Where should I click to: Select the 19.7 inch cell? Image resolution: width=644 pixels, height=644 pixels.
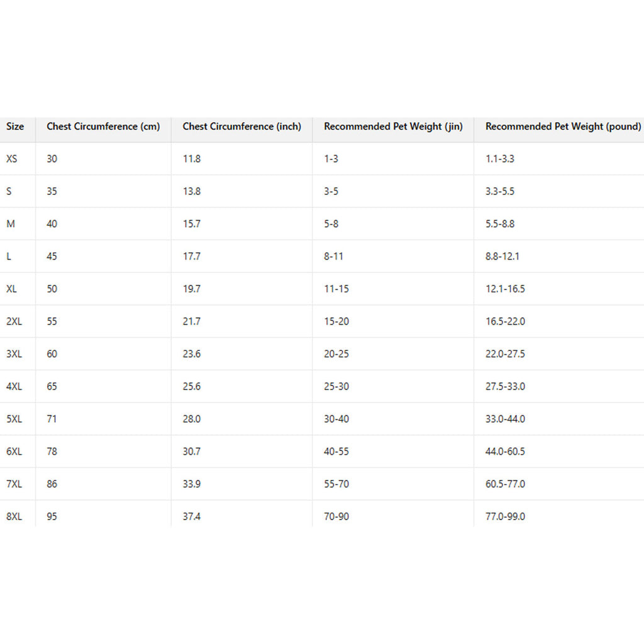(192, 289)
